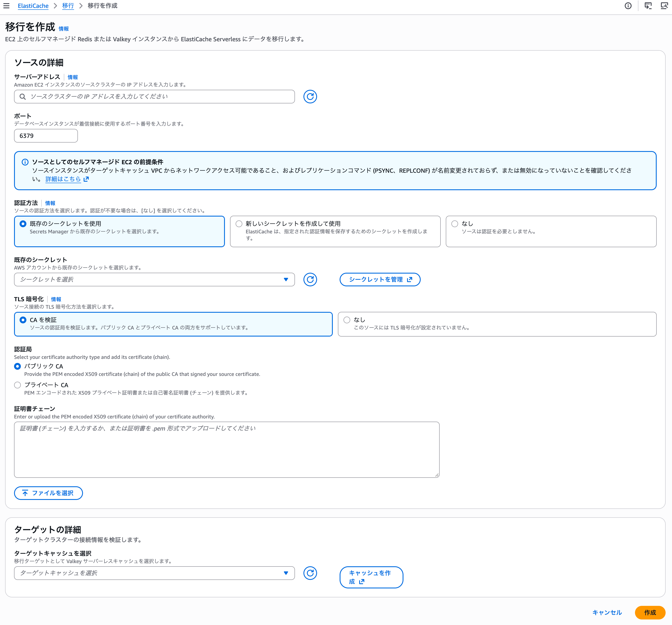Screen dimensions: 672x625
Task: Click external link icon beside 詳細はこちら
Action: coord(86,179)
